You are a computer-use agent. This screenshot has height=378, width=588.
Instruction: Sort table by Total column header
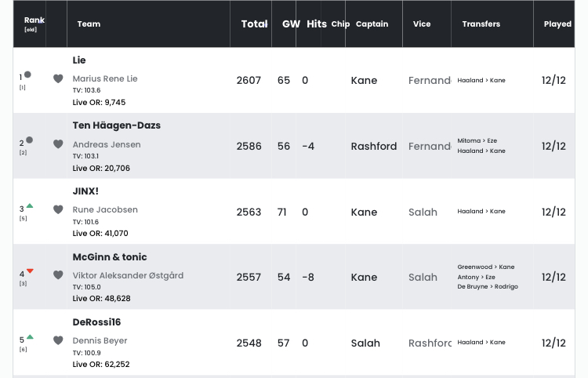coord(254,24)
